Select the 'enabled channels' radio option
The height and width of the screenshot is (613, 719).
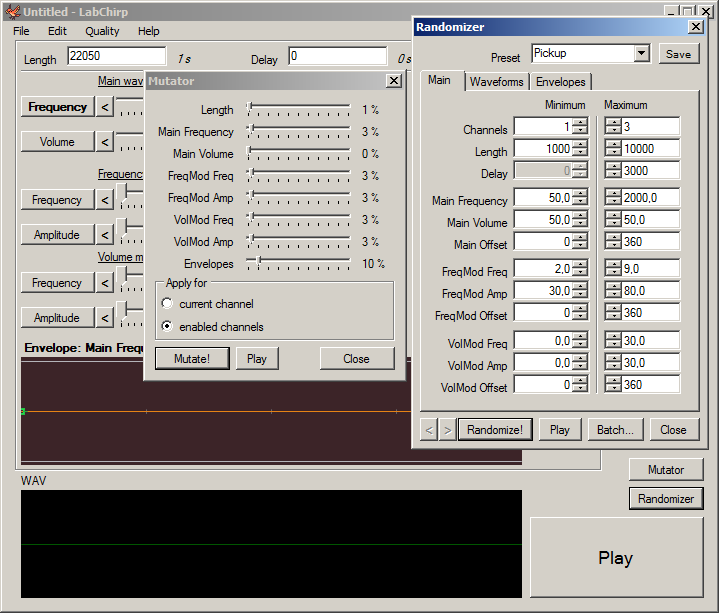pos(167,327)
